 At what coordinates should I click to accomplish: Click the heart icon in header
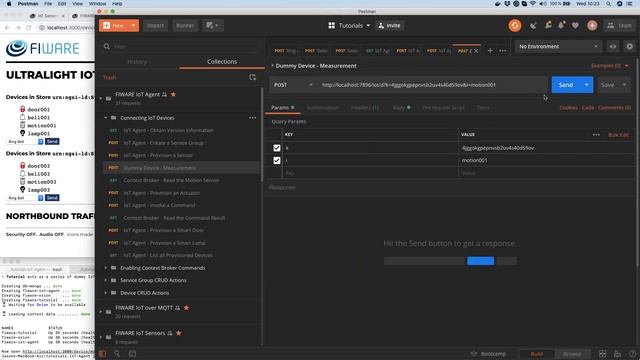[x=575, y=25]
